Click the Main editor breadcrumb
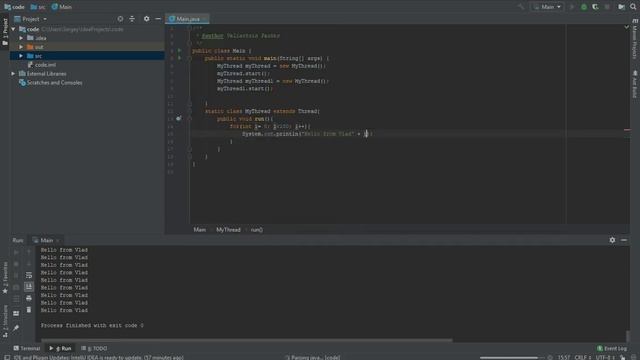Screen dimensions: 640x360 click(200, 230)
